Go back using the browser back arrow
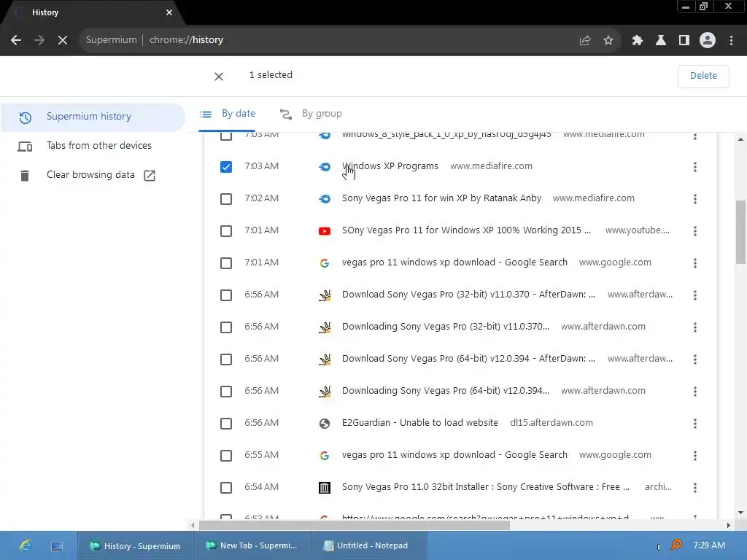 point(16,40)
